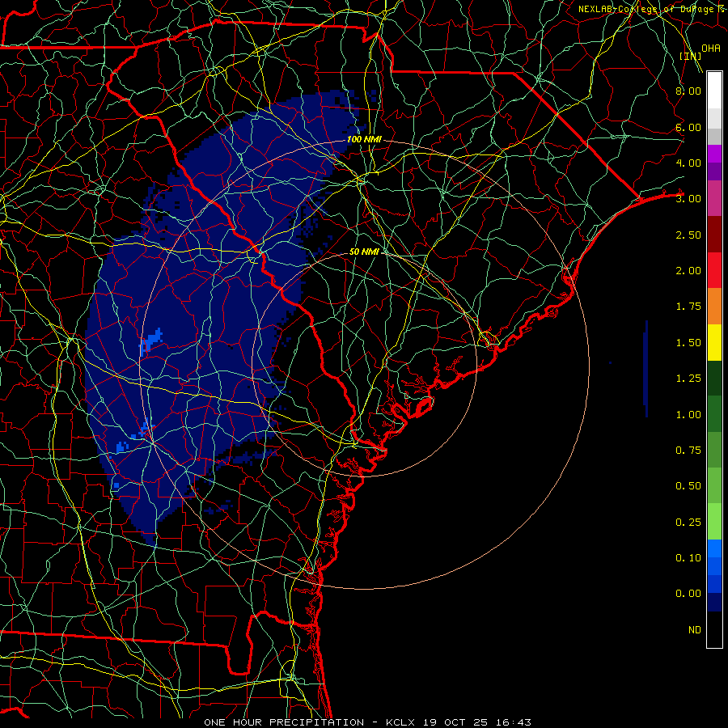
Task: Click the "OHA" product code label
Action: click(x=711, y=48)
